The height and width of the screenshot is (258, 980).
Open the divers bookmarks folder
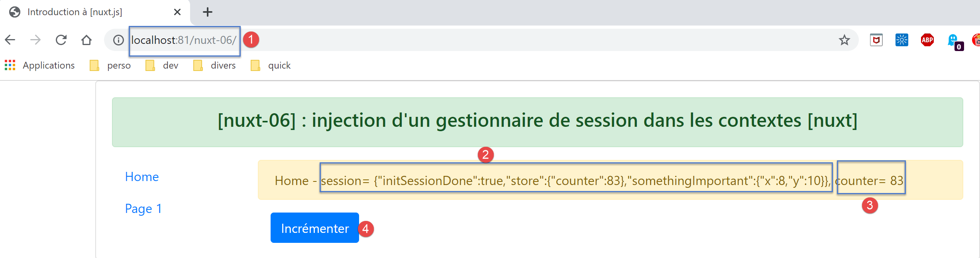click(214, 65)
